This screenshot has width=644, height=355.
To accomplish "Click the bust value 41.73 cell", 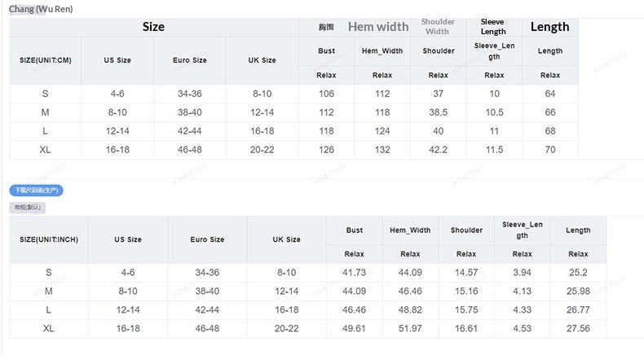I will [354, 272].
